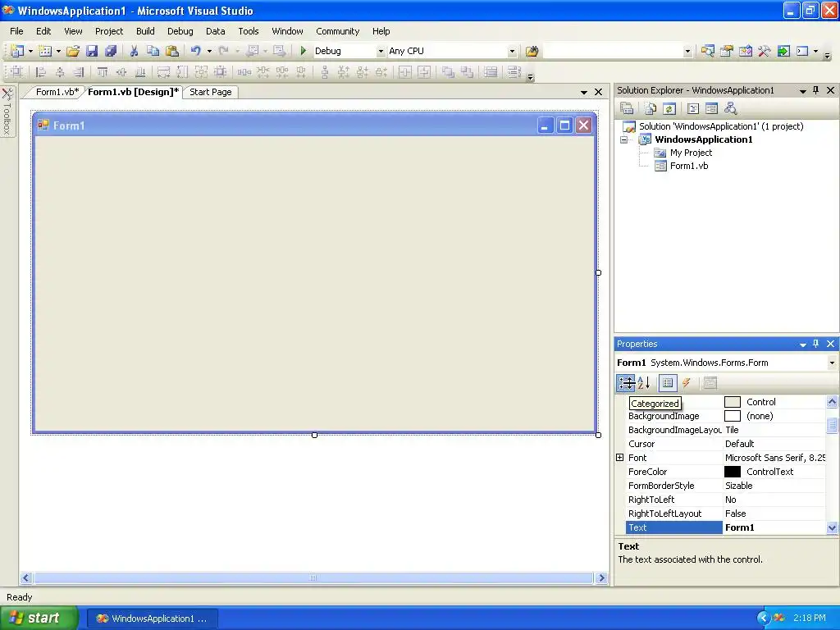Open the Project menu
This screenshot has height=630, width=840.
coord(109,31)
